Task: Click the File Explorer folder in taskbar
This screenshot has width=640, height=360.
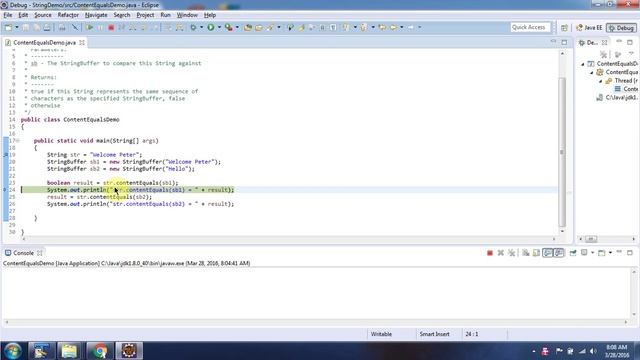Action: click(x=69, y=351)
